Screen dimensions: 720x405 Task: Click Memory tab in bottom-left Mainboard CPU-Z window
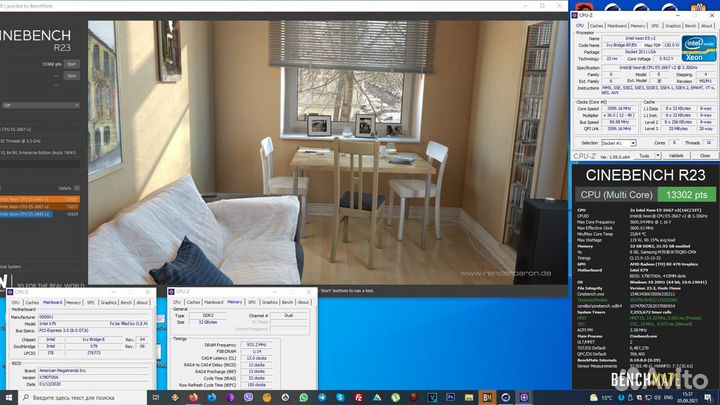click(x=73, y=303)
